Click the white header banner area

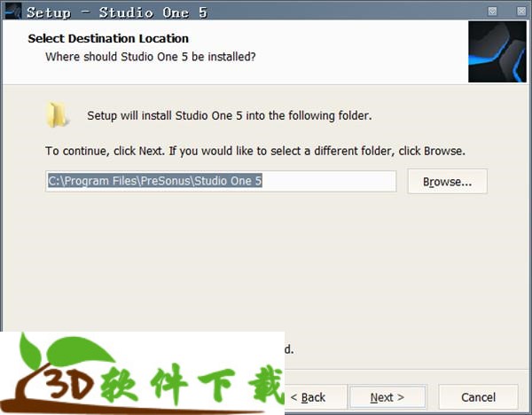236,52
